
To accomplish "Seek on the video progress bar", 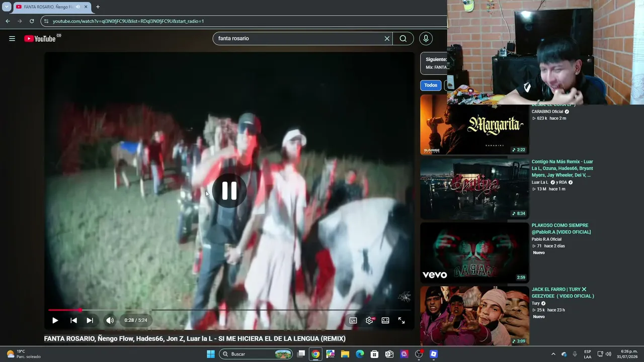I will [229, 310].
